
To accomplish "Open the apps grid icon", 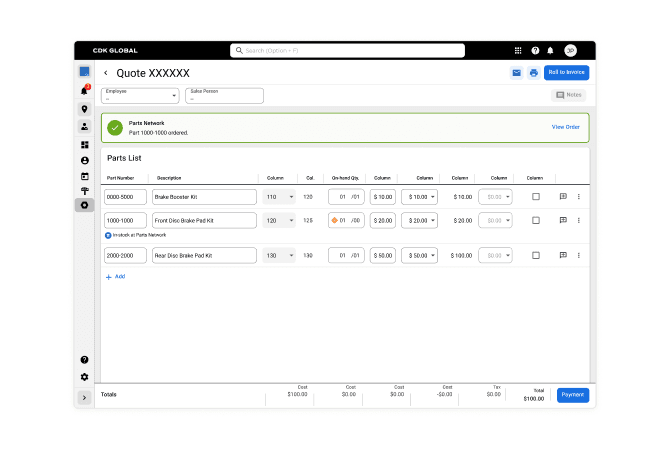I will point(517,50).
